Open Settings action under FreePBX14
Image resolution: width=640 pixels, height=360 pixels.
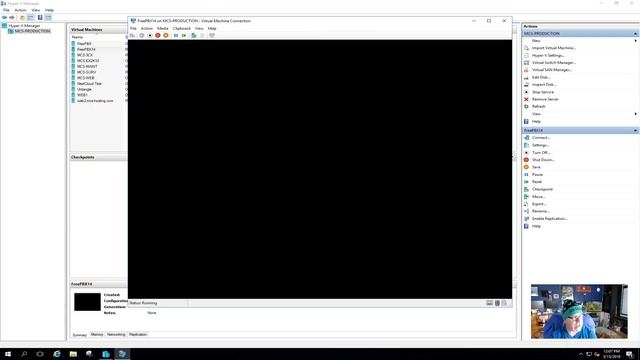[540, 145]
